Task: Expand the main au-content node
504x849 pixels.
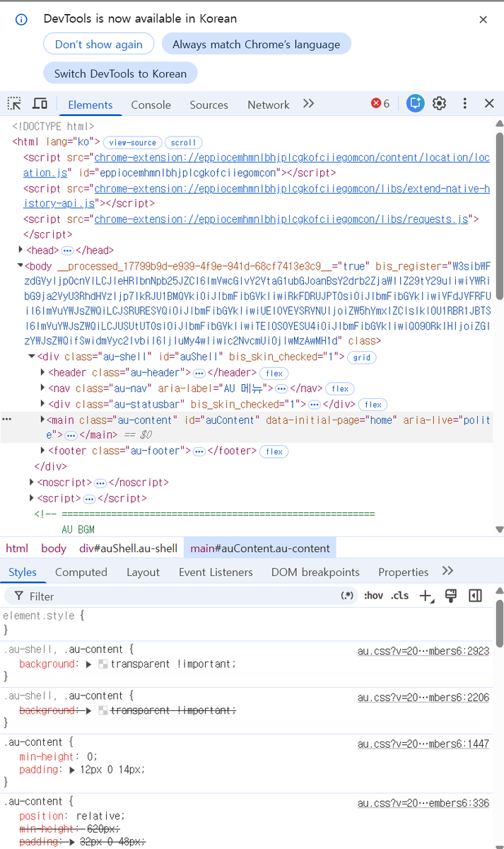Action: pyautogui.click(x=43, y=420)
